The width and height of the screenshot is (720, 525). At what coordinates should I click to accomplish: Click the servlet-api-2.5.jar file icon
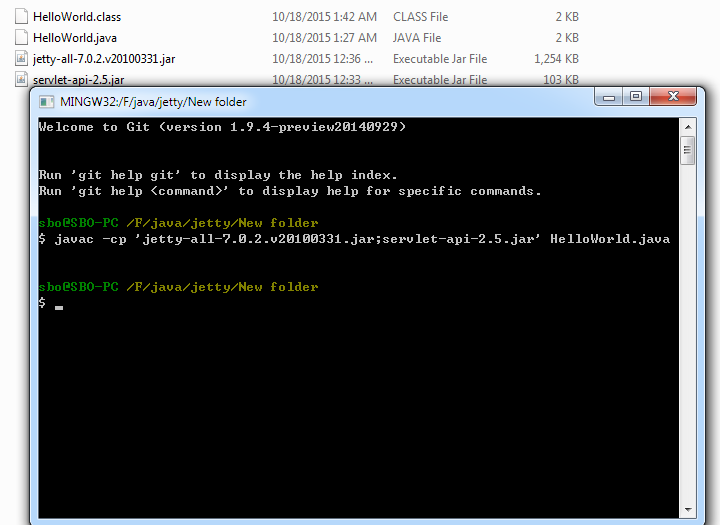[23, 79]
